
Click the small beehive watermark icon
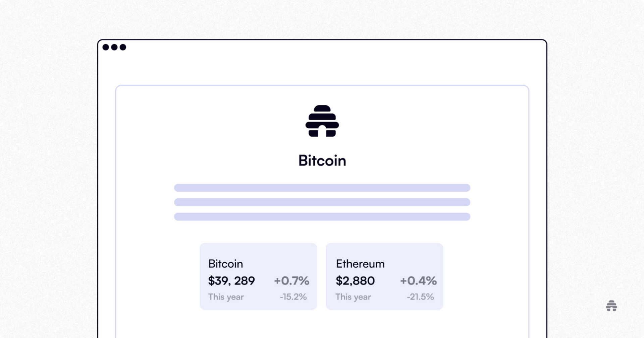(611, 306)
